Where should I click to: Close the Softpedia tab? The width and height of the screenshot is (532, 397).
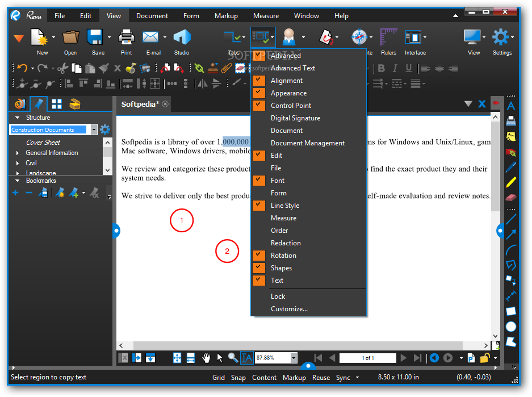(165, 104)
